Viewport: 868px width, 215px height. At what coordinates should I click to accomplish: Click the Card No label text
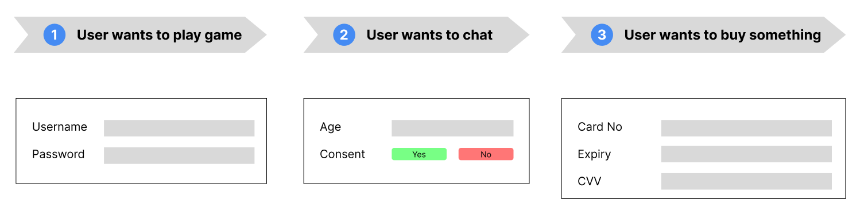point(600,127)
